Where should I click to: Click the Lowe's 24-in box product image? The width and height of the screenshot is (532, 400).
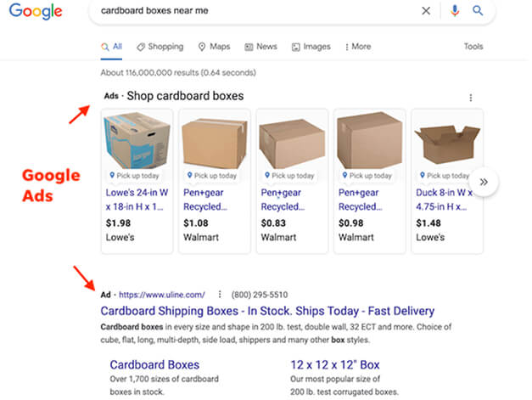click(x=137, y=140)
